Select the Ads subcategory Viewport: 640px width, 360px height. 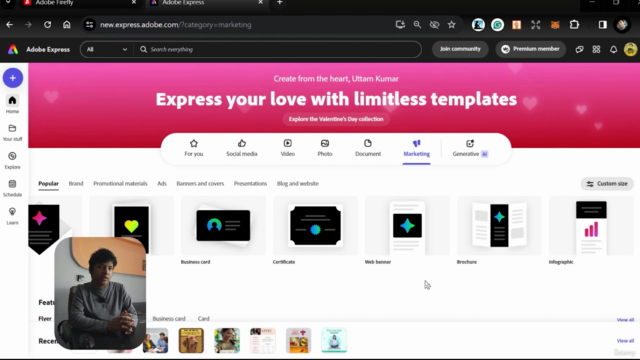162,184
